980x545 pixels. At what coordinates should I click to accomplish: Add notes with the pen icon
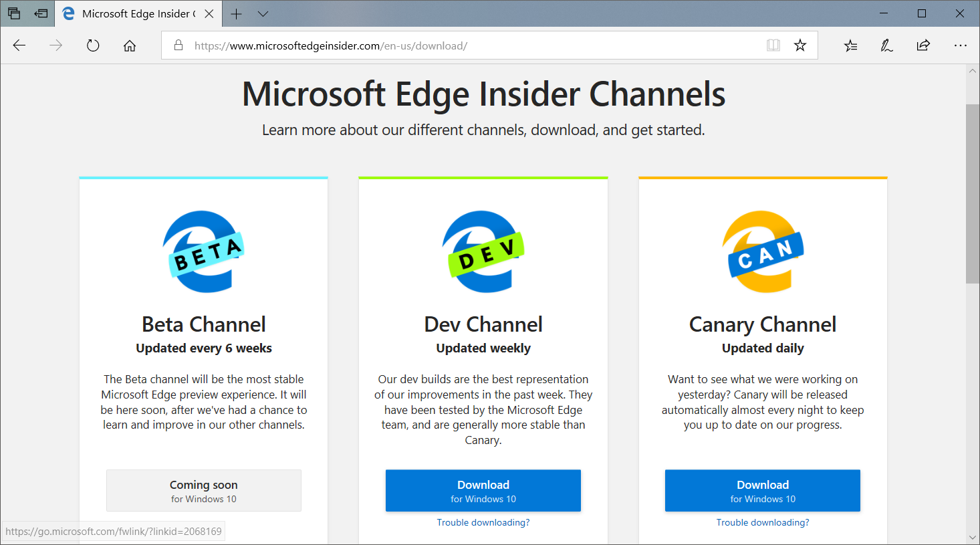tap(887, 45)
